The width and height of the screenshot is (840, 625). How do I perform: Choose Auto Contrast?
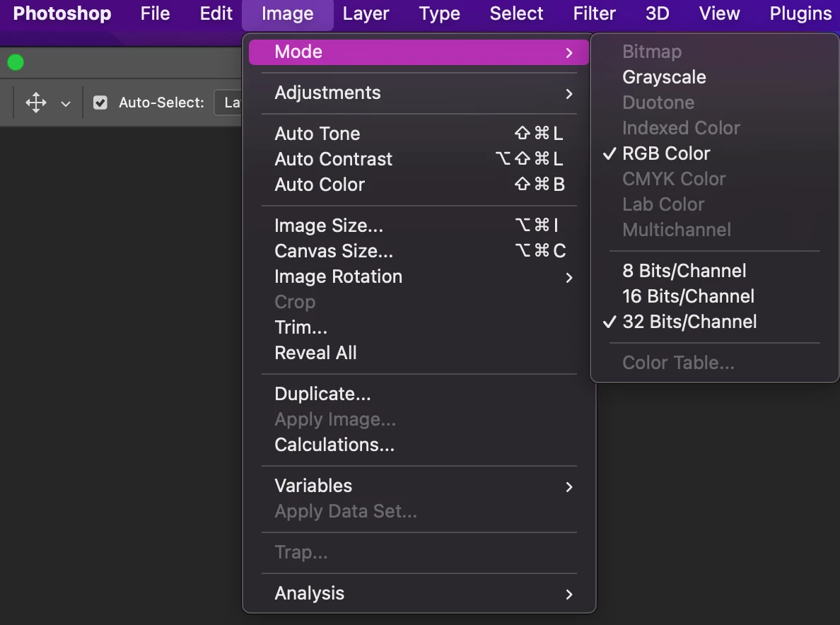coord(419,159)
